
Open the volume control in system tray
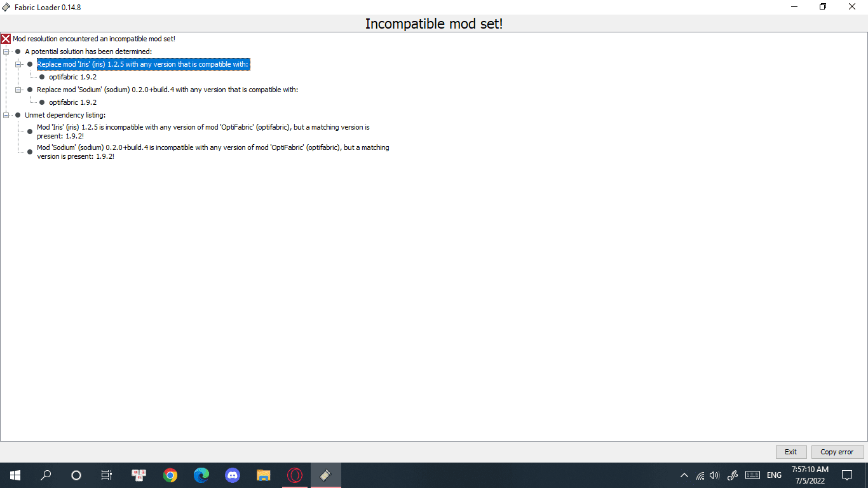pos(715,475)
